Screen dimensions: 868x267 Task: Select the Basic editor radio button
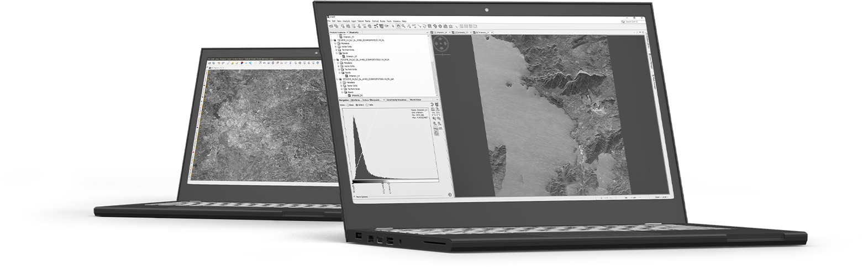[349, 104]
